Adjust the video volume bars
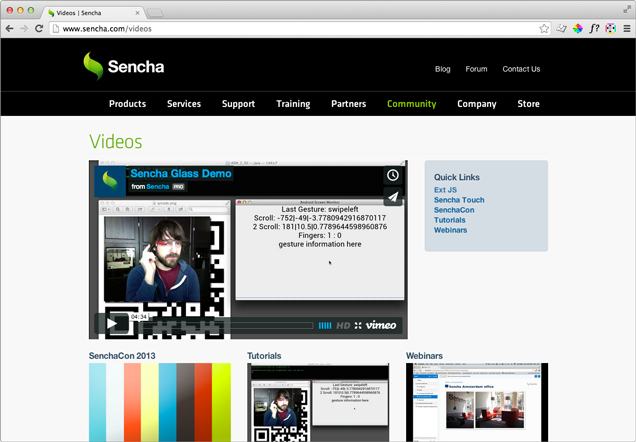The width and height of the screenshot is (636, 442). (x=325, y=325)
